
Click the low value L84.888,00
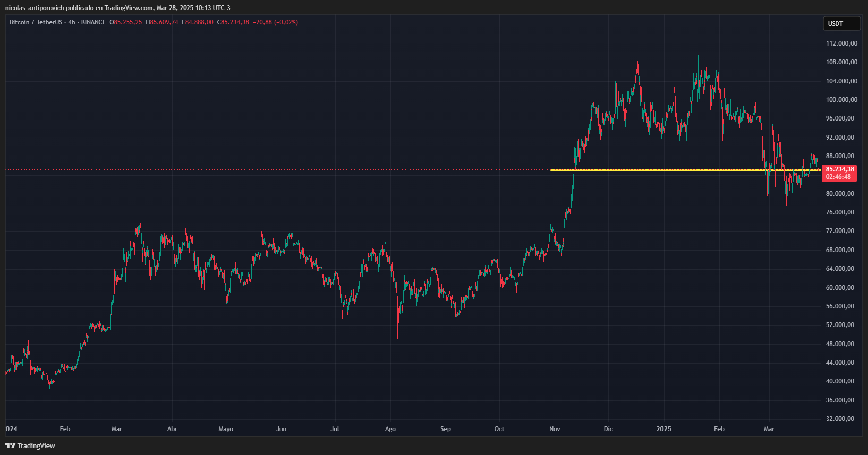(x=198, y=22)
